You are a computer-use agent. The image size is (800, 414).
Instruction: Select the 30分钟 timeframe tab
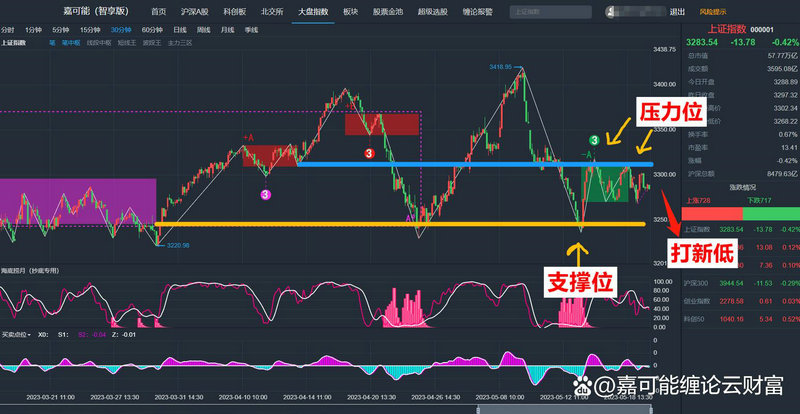click(x=121, y=30)
